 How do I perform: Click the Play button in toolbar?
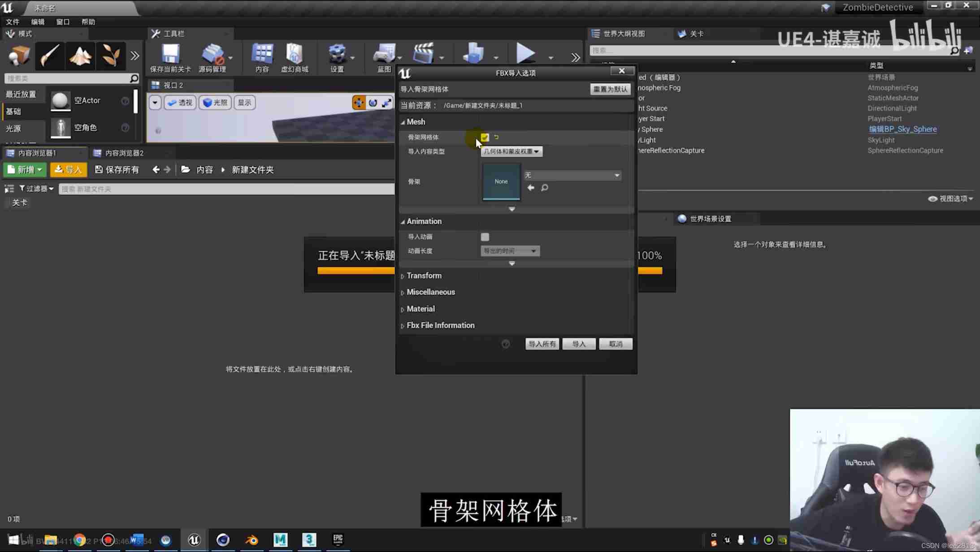pyautogui.click(x=525, y=54)
